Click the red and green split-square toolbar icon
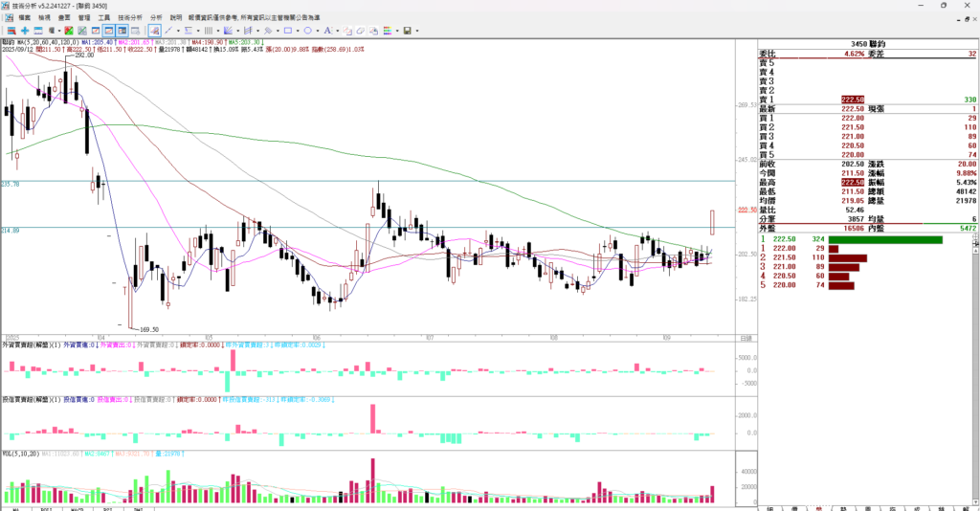Screen dimensions: 980x511 (69, 30)
